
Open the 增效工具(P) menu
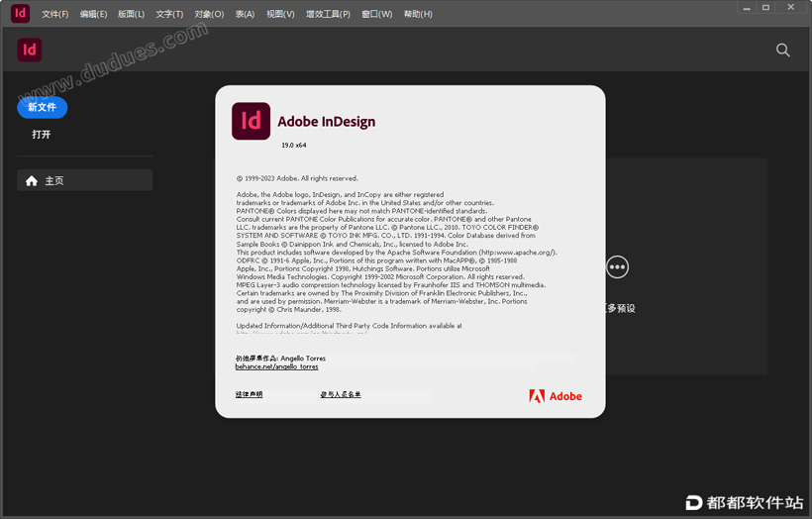[x=328, y=14]
